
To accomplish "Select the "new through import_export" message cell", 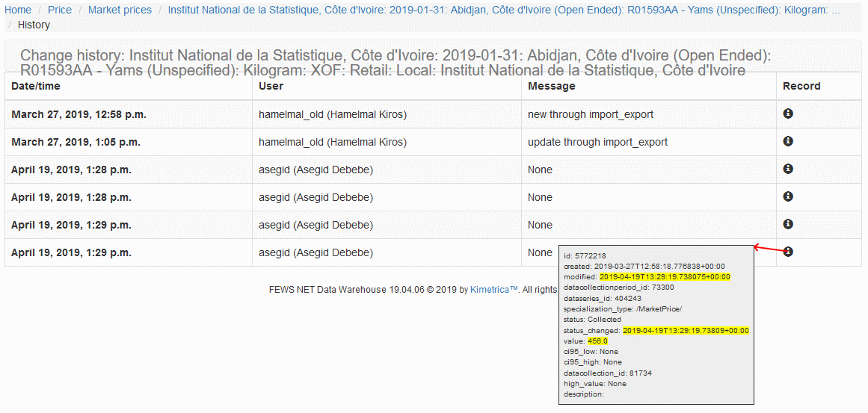I will tap(591, 114).
